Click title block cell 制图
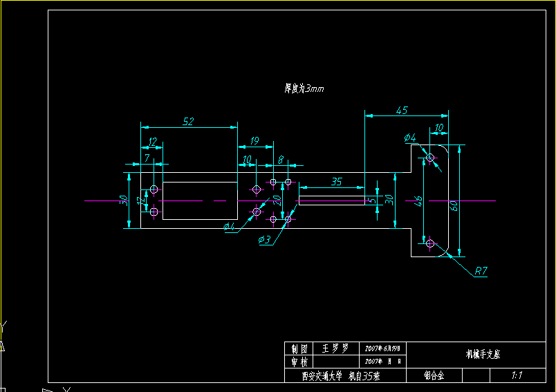This screenshot has height=392, width=556. point(299,348)
